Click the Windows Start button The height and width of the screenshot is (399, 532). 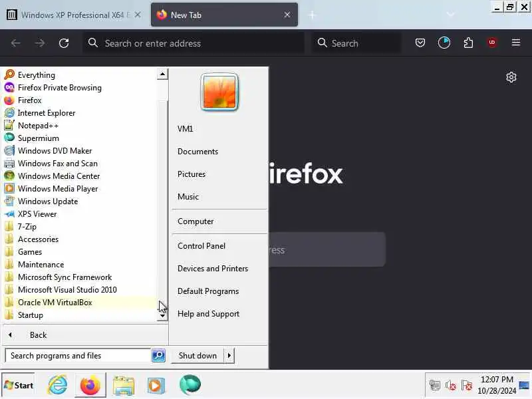[x=19, y=385]
